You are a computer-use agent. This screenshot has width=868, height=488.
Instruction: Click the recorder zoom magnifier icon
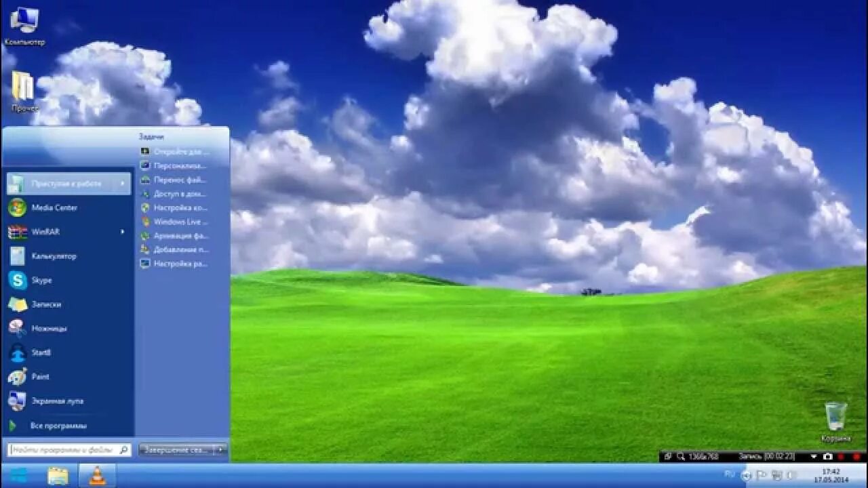click(x=680, y=457)
